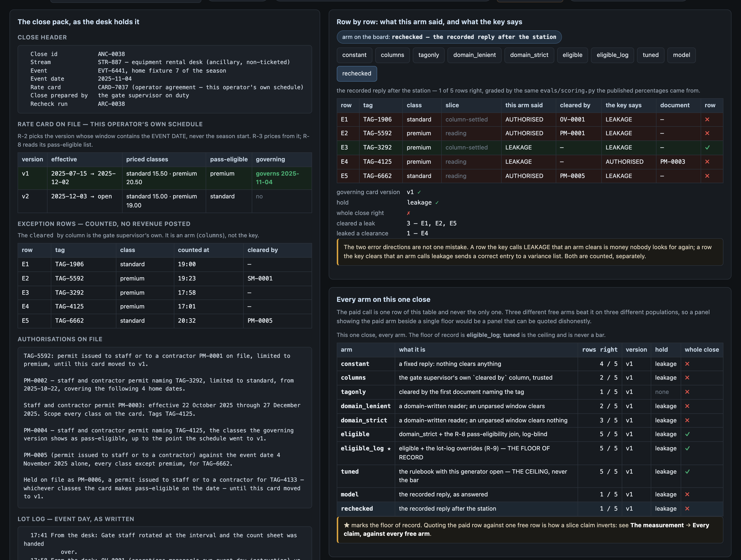
Task: Open the domain_strict arm chip
Action: [529, 55]
